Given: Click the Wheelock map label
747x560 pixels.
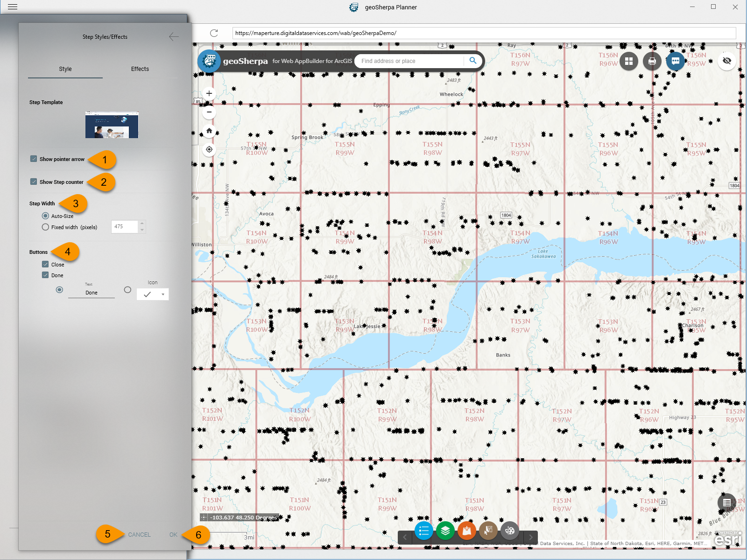Looking at the screenshot, I should click(451, 94).
